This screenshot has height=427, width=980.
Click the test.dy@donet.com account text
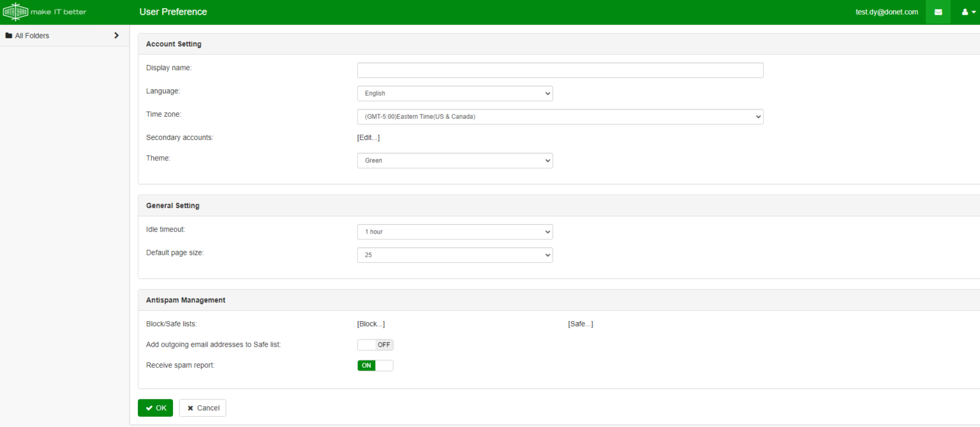tap(887, 12)
